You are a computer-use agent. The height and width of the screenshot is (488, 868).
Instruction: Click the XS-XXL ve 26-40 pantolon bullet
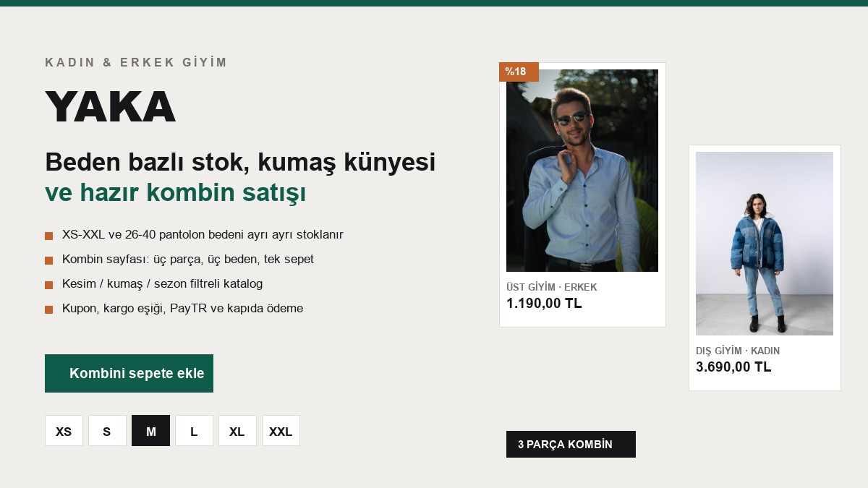194,235
